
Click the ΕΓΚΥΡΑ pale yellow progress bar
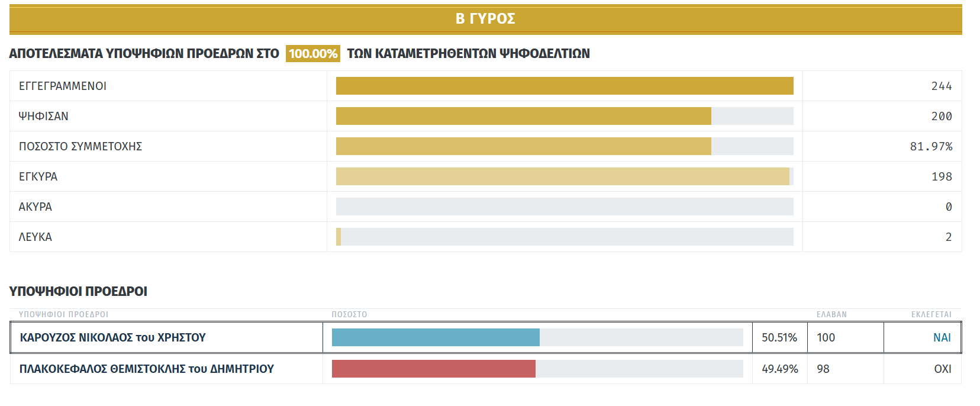click(562, 176)
